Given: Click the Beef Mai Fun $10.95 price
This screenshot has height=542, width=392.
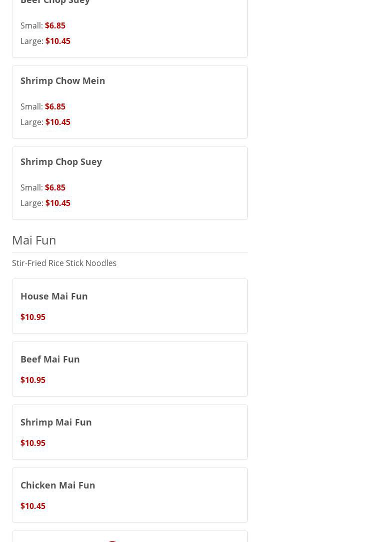Looking at the screenshot, I should click(33, 380).
